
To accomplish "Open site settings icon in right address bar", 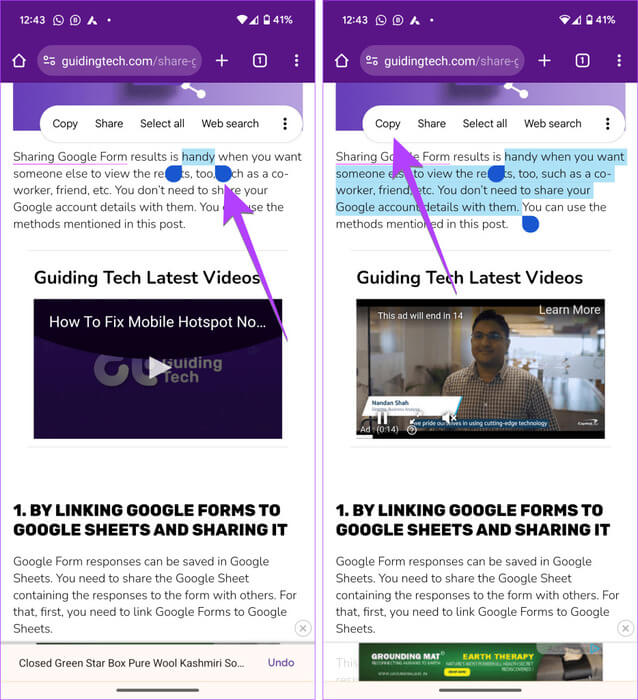I will (372, 61).
